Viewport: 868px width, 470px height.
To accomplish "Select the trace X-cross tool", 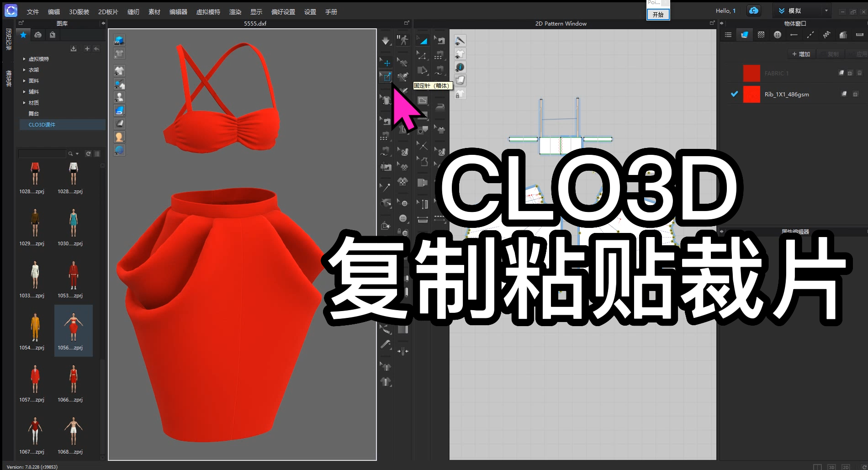I will coord(423,146).
